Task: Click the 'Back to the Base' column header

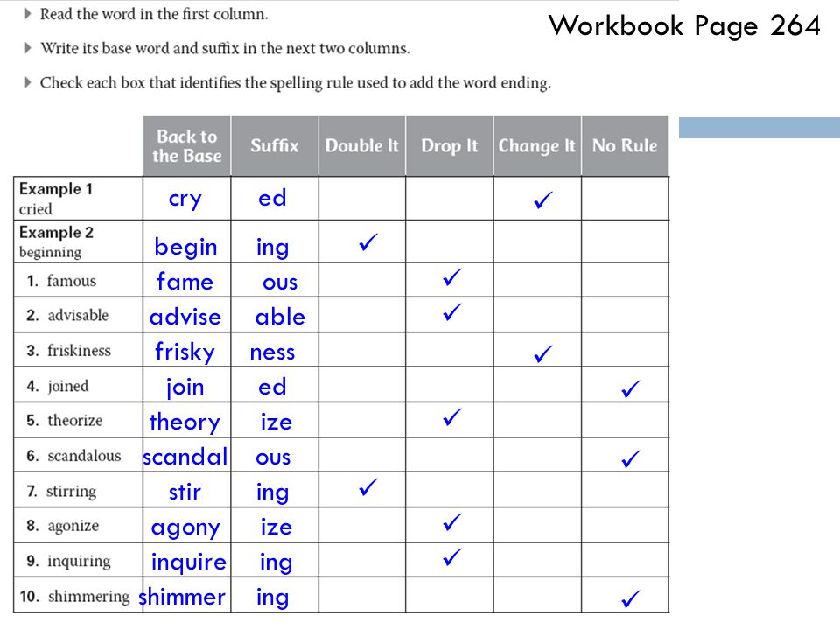Action: [187, 146]
